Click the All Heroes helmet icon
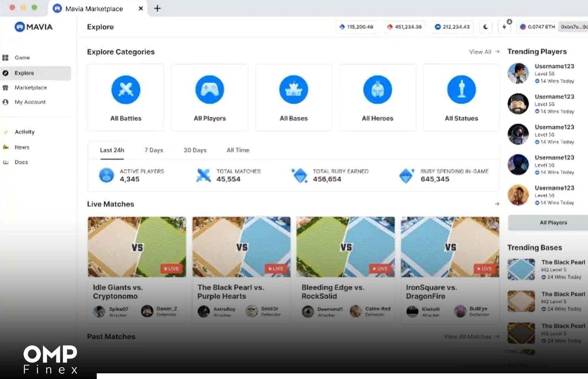Image resolution: width=588 pixels, height=379 pixels. [x=377, y=90]
